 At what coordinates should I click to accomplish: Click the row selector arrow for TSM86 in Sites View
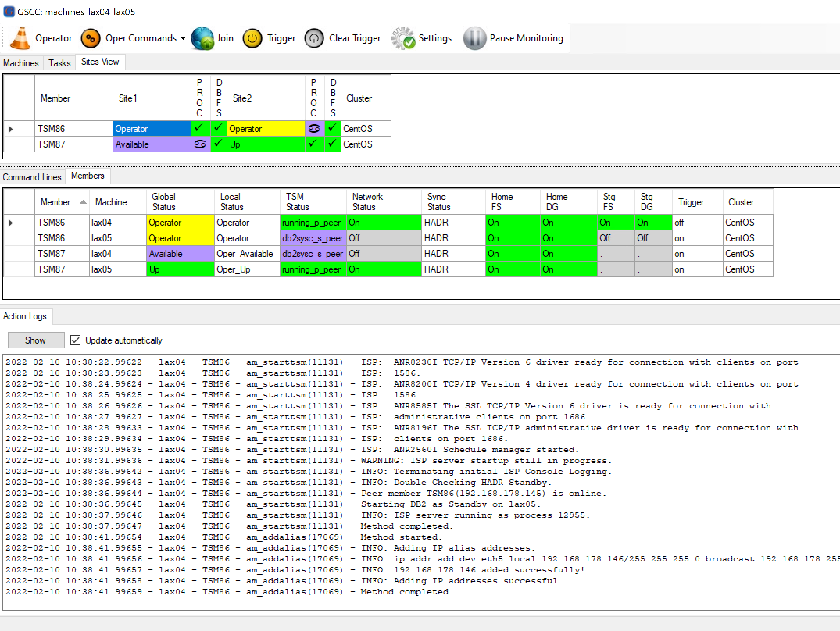pos(11,129)
